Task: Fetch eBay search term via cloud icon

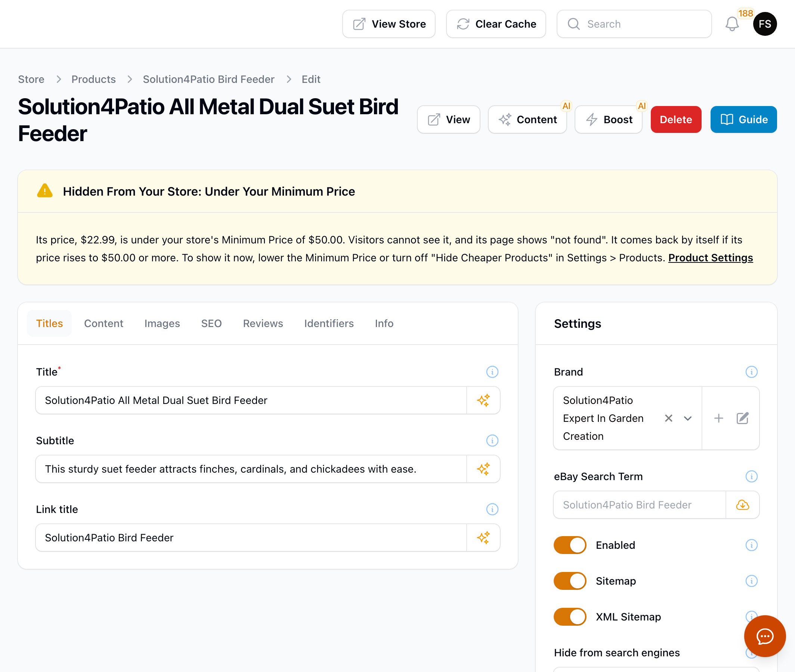Action: pos(742,505)
